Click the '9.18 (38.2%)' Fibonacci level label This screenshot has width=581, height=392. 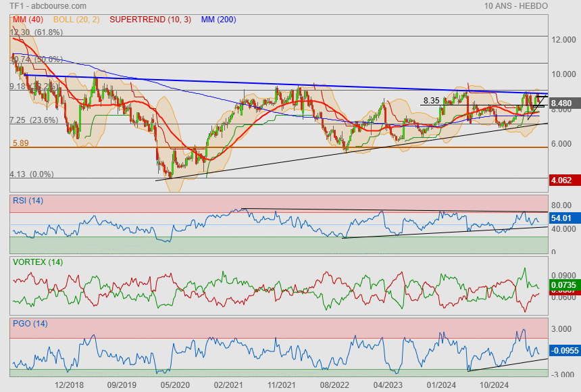coord(34,87)
